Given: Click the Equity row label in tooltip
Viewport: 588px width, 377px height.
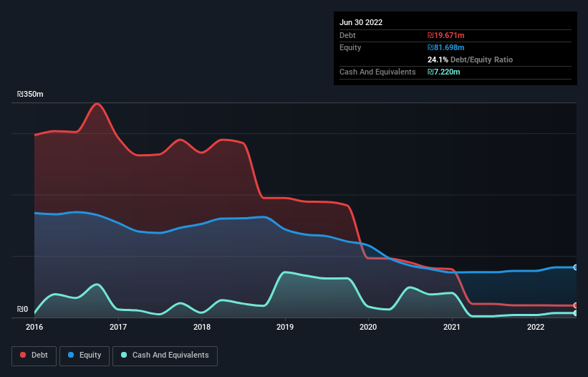Looking at the screenshot, I should [350, 47].
